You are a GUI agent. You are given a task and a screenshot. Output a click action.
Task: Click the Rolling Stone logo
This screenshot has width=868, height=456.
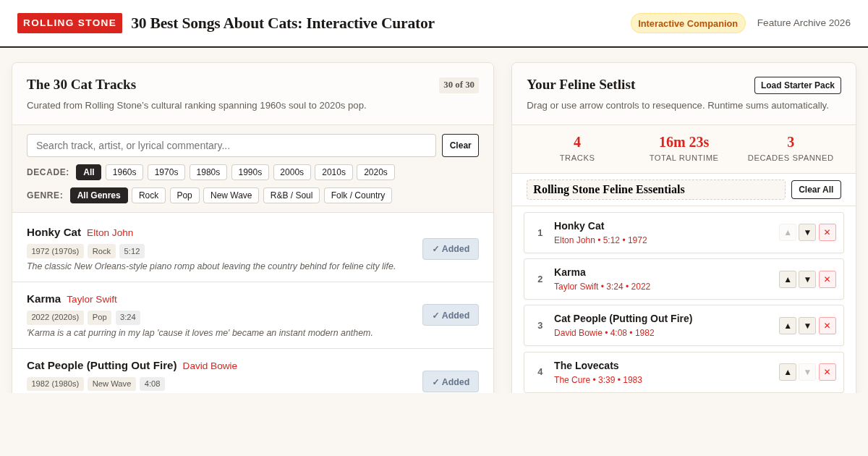tap(69, 23)
